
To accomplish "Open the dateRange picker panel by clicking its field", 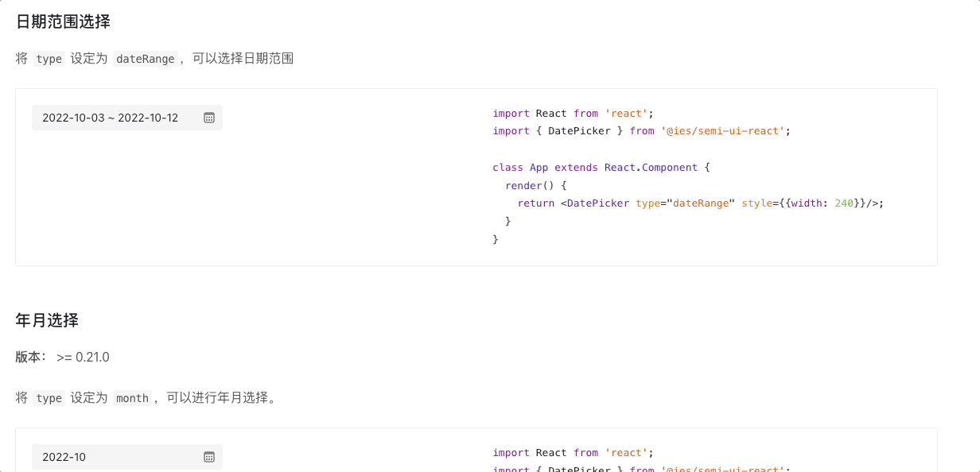I will click(111, 117).
